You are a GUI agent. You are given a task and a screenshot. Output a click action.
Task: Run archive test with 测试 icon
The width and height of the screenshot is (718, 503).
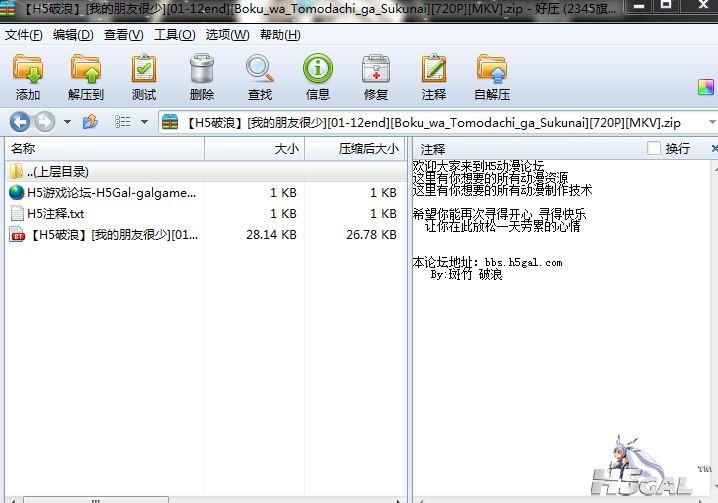click(144, 77)
